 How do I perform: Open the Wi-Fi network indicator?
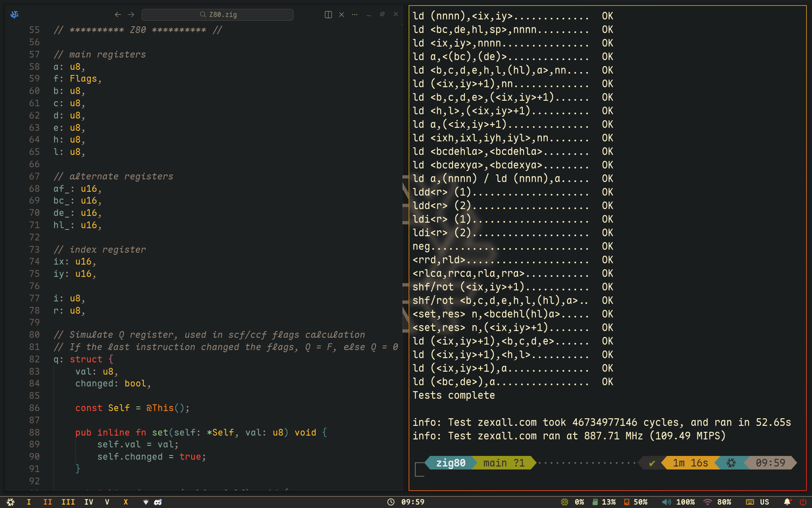tap(708, 502)
